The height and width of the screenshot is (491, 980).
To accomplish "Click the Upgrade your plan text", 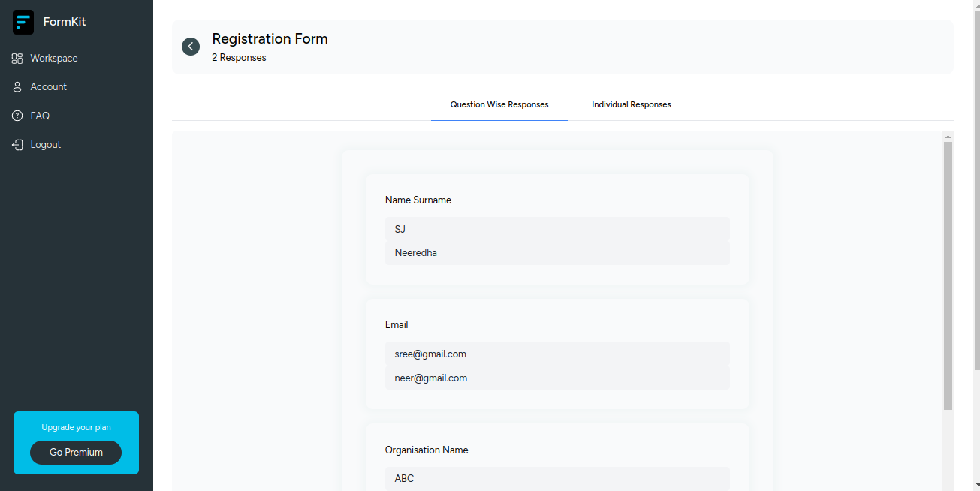I will pyautogui.click(x=76, y=427).
